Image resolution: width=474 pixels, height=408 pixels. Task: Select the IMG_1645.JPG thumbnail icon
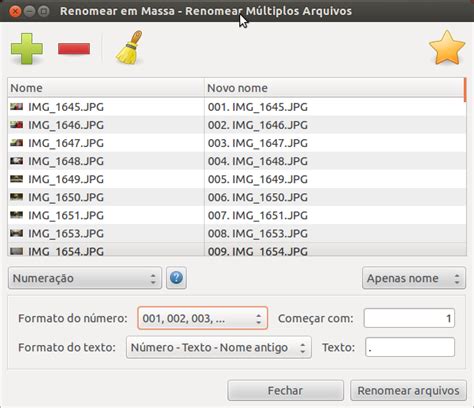tap(16, 107)
